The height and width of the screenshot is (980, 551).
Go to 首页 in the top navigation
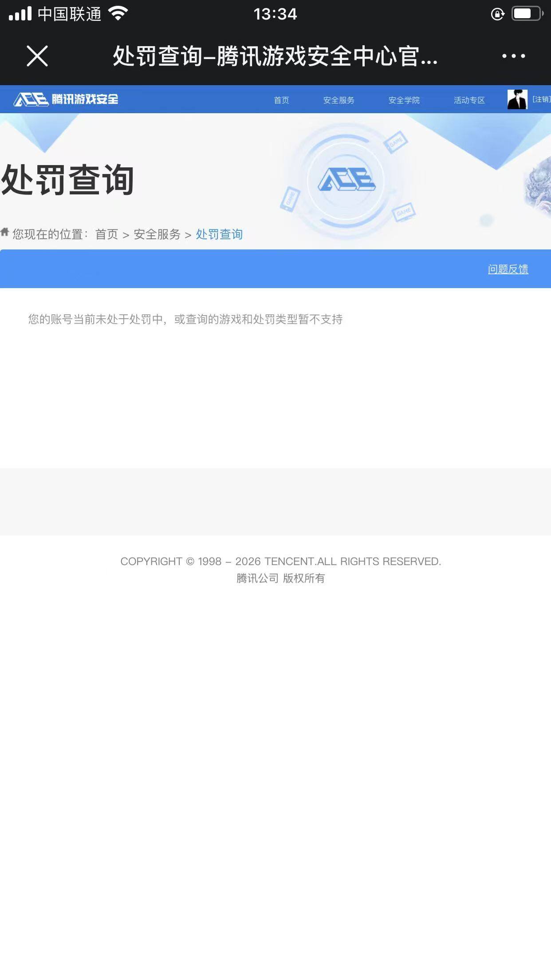tap(281, 100)
